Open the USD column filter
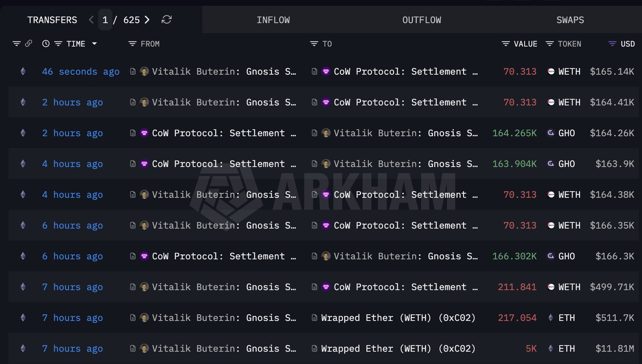Viewport: 642px width, 364px height. pyautogui.click(x=612, y=44)
